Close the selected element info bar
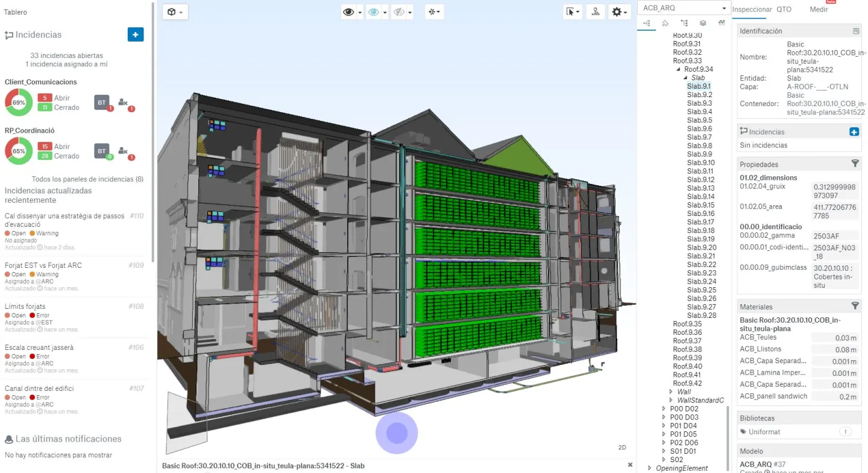868x473 pixels. 630,465
